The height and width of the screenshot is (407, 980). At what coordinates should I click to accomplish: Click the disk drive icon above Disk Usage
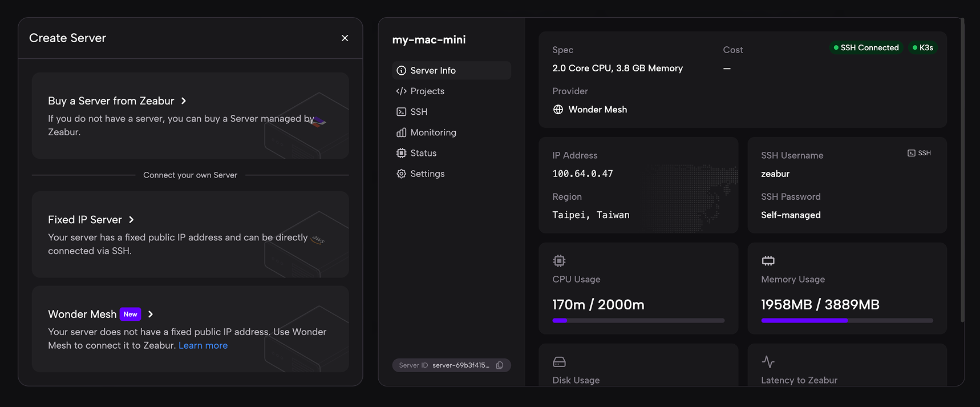(x=559, y=362)
